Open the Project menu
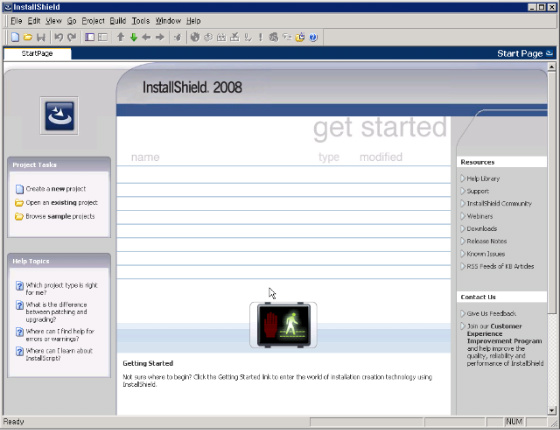This screenshot has height=430, width=560. [93, 21]
